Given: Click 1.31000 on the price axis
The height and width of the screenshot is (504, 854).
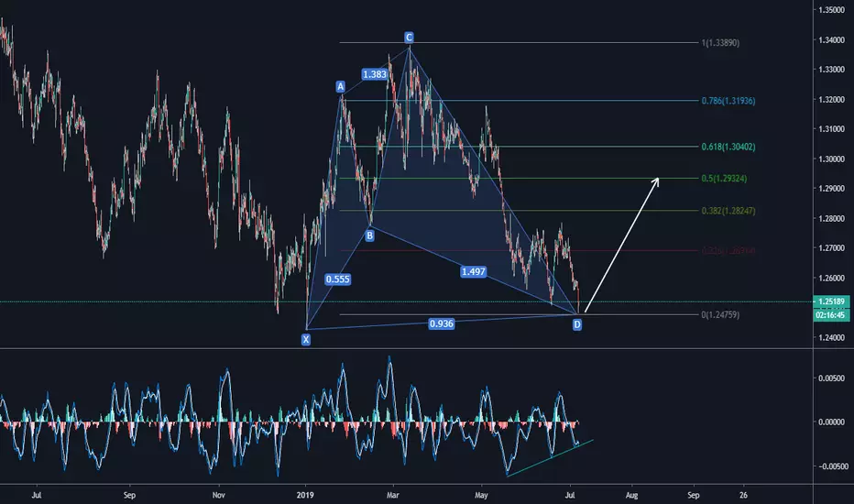Looking at the screenshot, I should coord(832,129).
